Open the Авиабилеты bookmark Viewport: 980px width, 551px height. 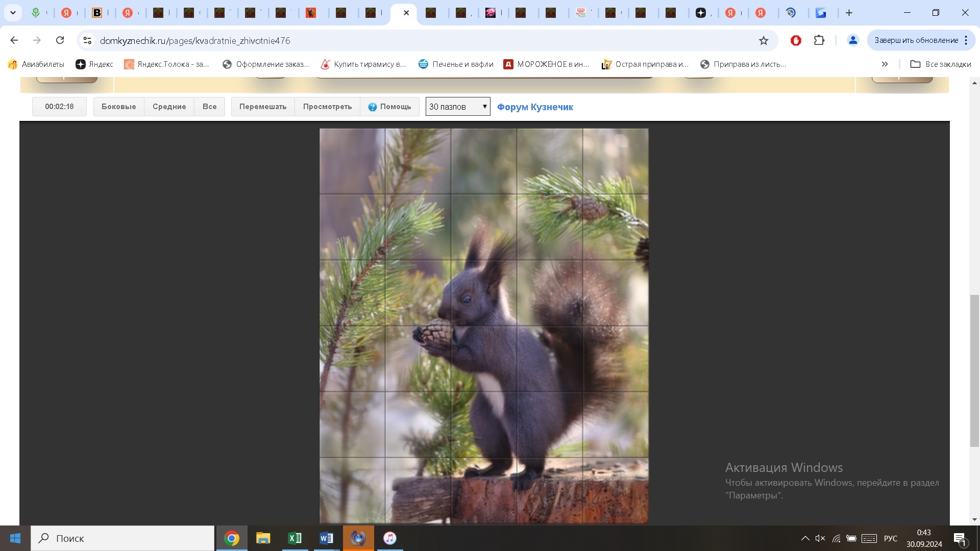(36, 64)
